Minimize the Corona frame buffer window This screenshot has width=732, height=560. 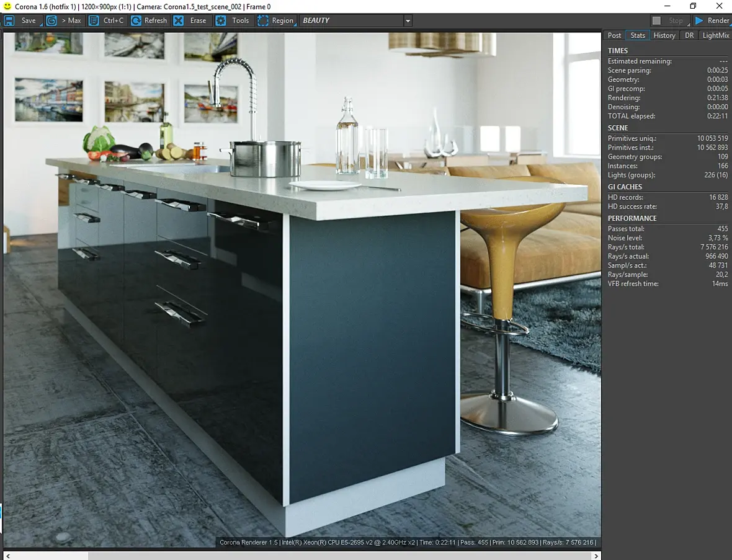pyautogui.click(x=667, y=6)
